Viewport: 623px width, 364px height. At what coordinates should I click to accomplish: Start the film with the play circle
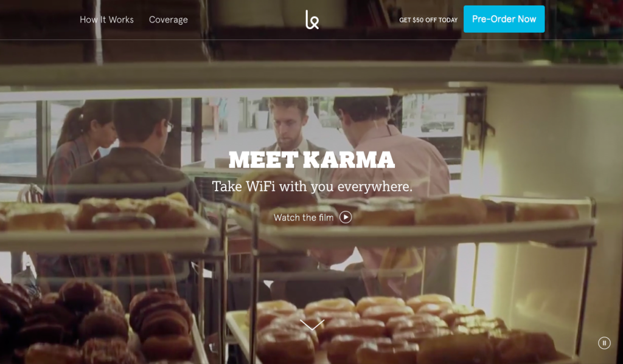click(346, 217)
